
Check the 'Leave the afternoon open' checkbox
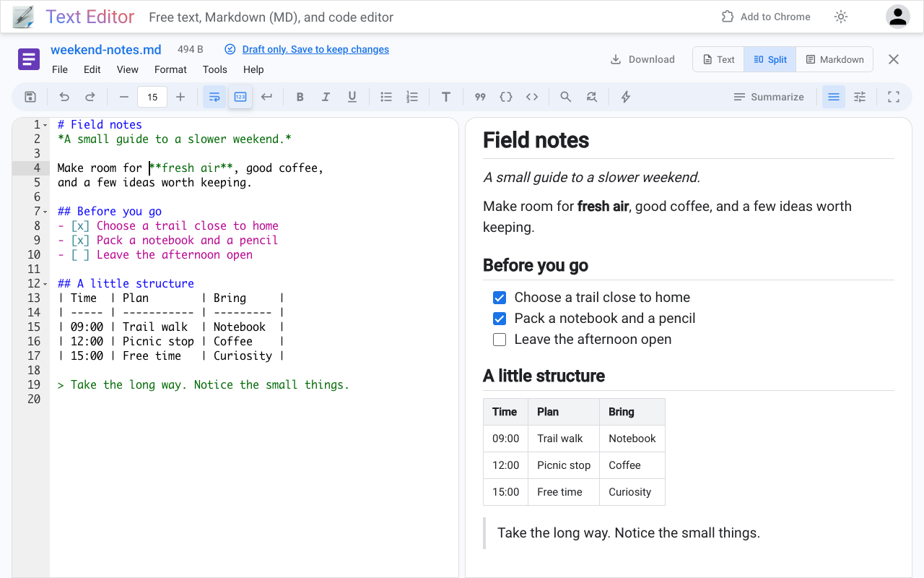(x=500, y=340)
